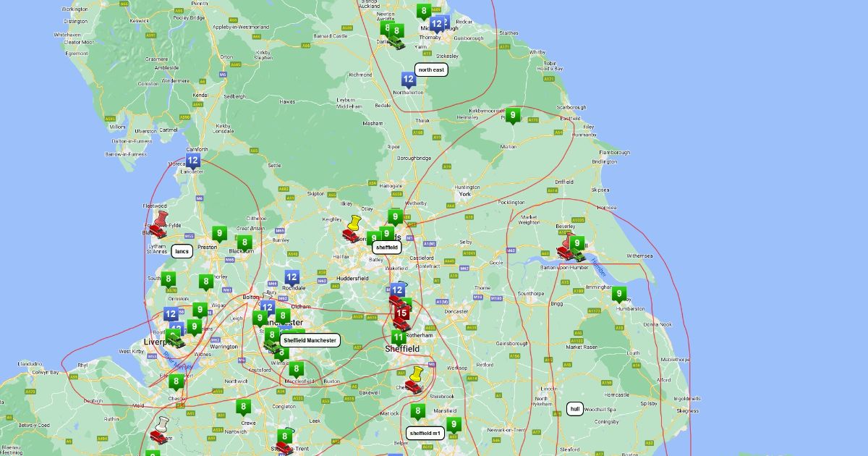Click the 'Kendal' town name
This screenshot has height=456, width=868.
tap(199, 94)
